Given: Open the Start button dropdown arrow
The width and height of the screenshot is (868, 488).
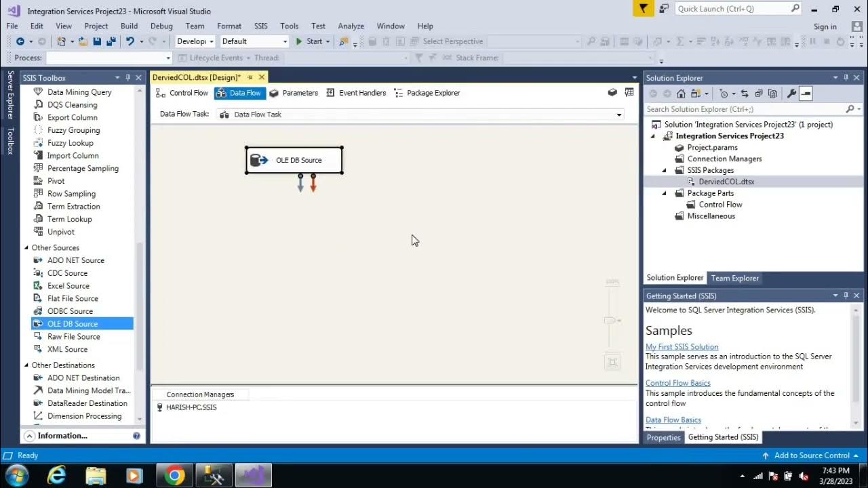Looking at the screenshot, I should (328, 41).
